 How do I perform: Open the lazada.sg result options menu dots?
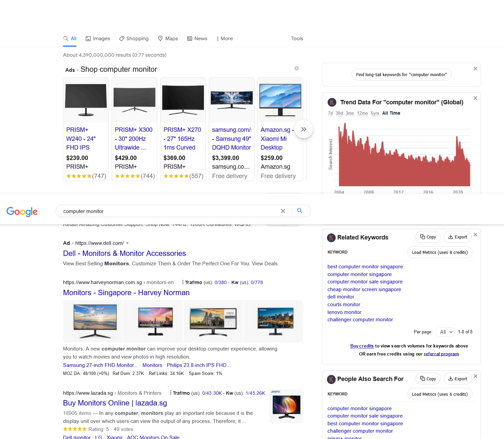click(171, 393)
